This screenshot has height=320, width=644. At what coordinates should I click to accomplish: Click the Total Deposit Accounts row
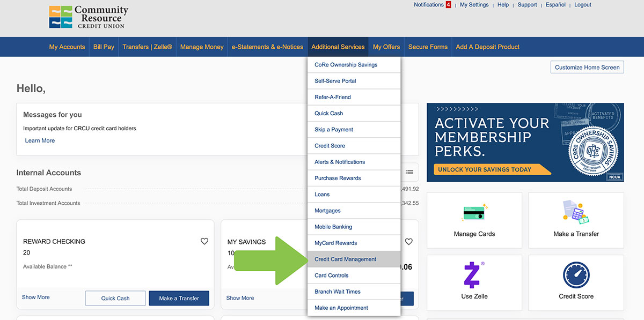(217, 189)
